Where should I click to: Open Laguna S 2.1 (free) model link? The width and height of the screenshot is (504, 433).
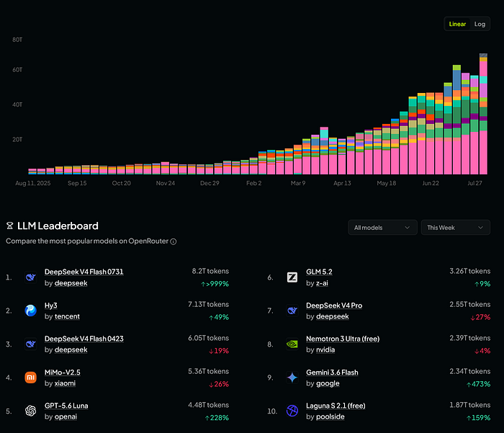[336, 406]
